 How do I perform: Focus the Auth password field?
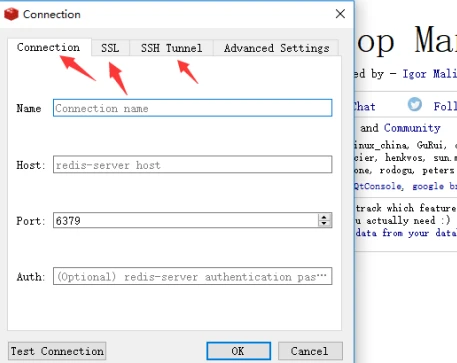pos(192,276)
